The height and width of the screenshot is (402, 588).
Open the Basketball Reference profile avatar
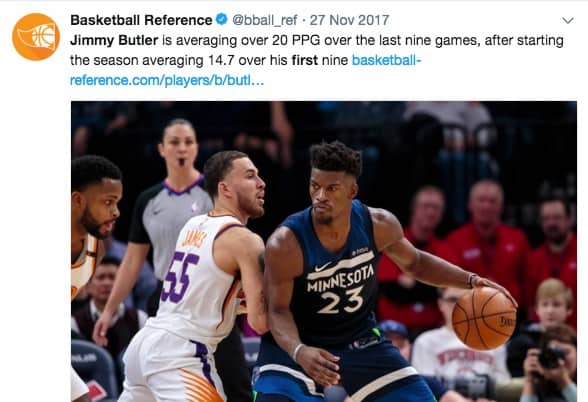(36, 36)
